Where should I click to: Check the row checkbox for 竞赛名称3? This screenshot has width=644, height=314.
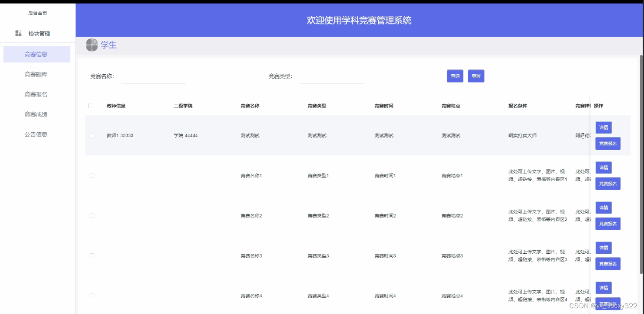click(x=92, y=256)
